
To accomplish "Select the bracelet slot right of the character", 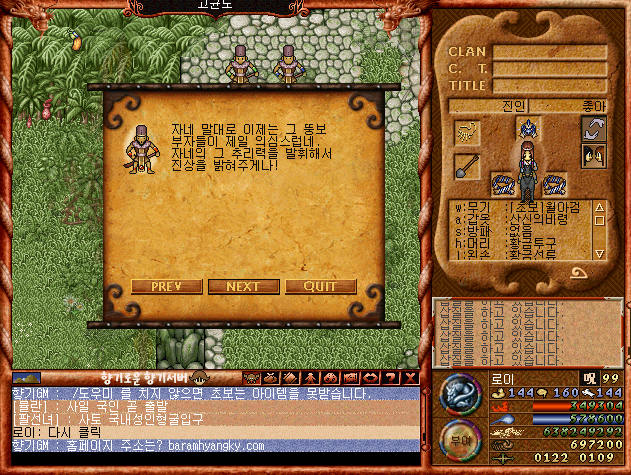I will coord(555,184).
